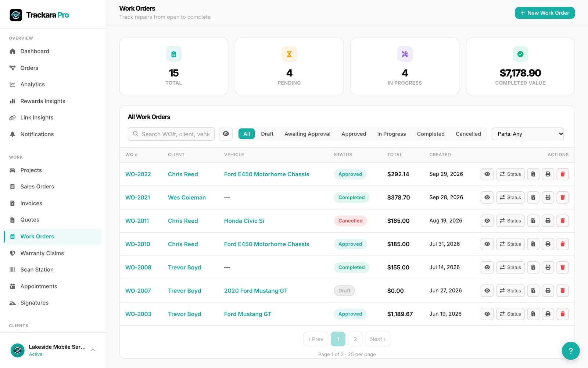
Task: Filter by Approved status
Action: click(354, 134)
